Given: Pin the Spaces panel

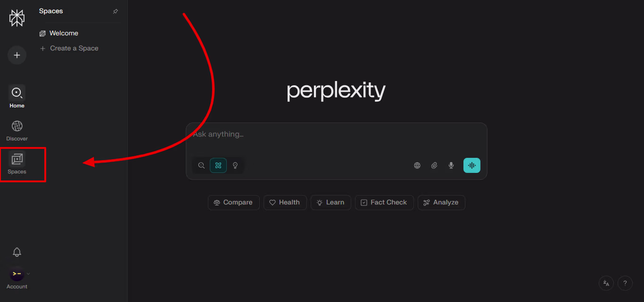Looking at the screenshot, I should coord(116,11).
